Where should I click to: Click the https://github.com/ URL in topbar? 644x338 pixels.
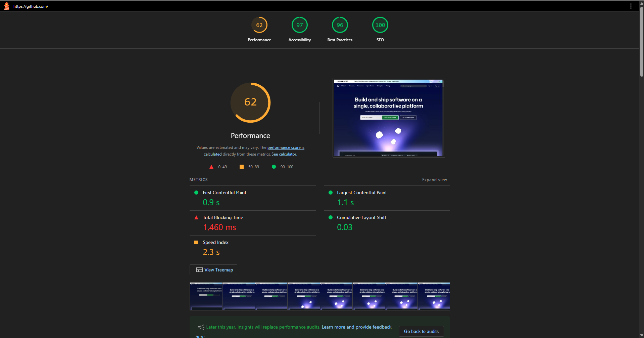coord(31,6)
